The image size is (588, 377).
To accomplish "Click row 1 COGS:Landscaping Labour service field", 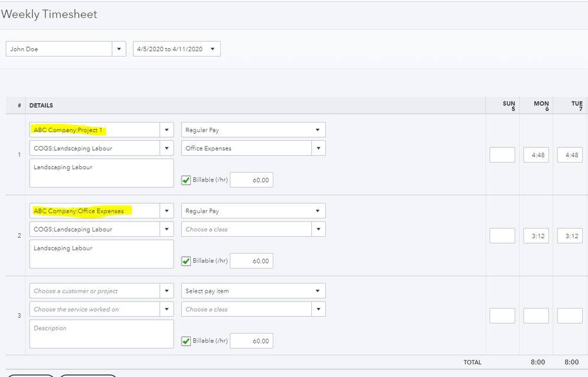I will point(94,148).
